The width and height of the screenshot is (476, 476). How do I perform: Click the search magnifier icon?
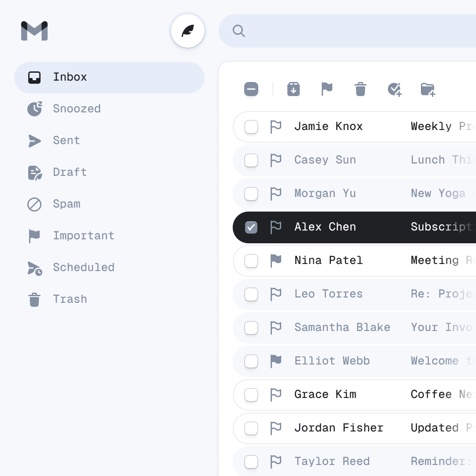(x=239, y=31)
